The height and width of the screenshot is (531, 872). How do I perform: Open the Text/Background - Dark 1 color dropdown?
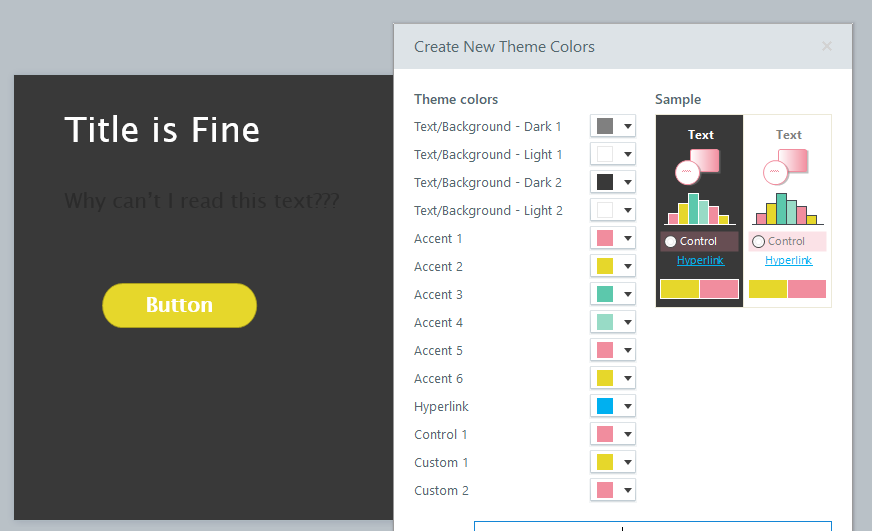tap(627, 127)
